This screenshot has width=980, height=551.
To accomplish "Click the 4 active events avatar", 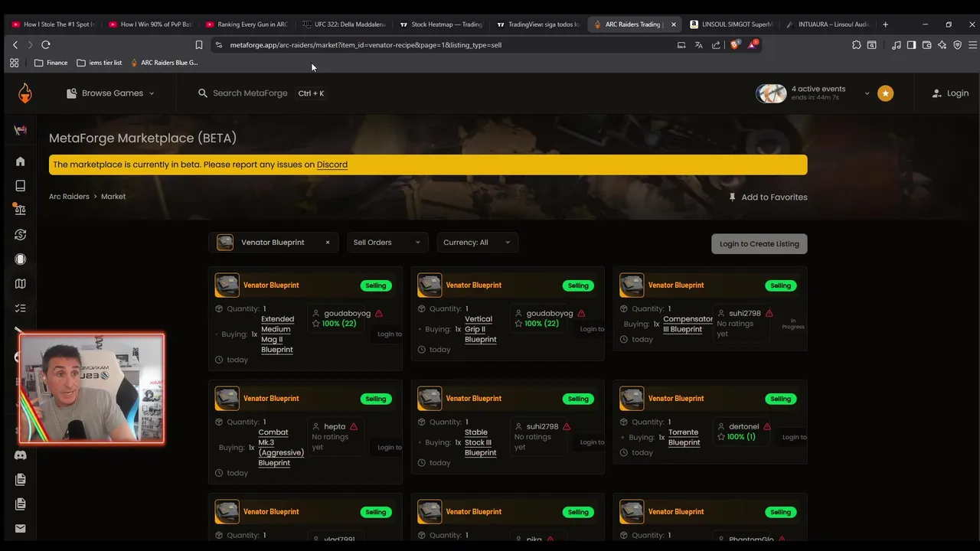I will 771,93.
